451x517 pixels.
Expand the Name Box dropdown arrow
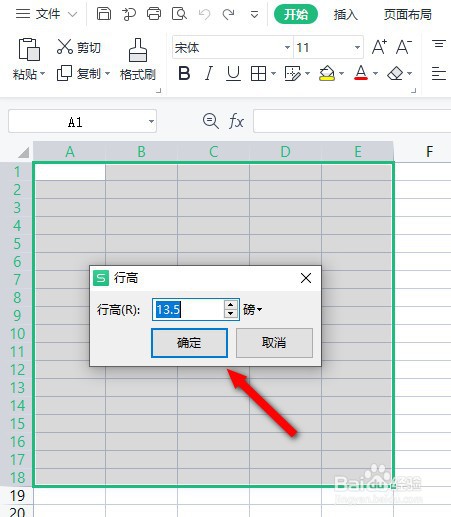(151, 121)
